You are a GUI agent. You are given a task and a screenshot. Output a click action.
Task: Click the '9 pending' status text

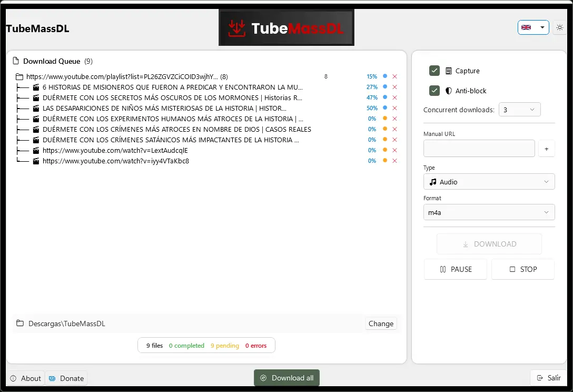click(225, 346)
